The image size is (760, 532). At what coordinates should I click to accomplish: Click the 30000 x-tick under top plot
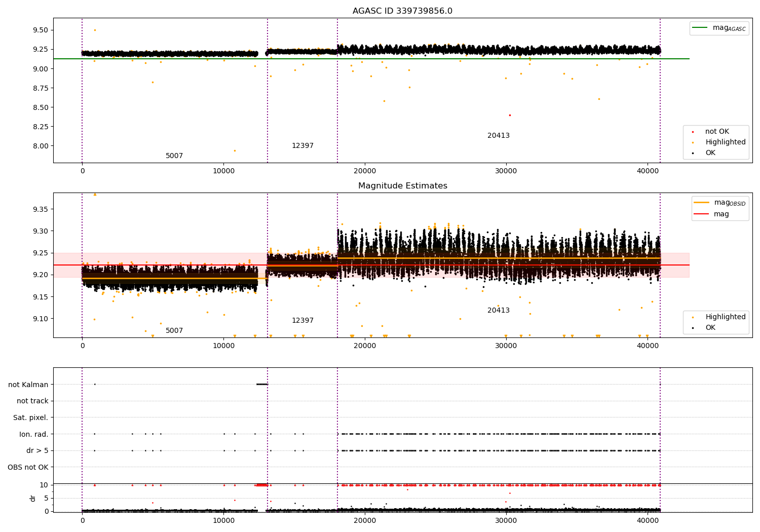pos(506,171)
